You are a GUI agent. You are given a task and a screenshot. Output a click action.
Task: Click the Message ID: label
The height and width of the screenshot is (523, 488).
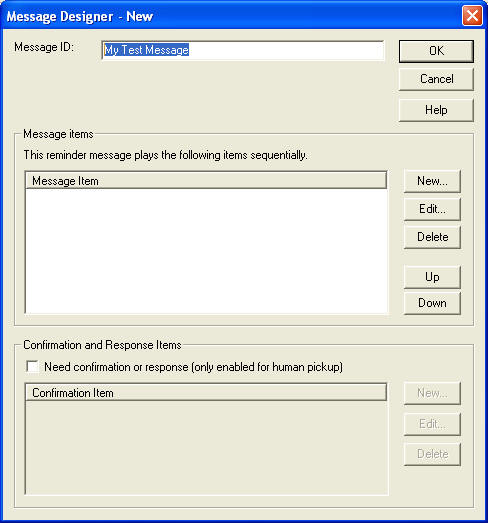click(x=44, y=47)
